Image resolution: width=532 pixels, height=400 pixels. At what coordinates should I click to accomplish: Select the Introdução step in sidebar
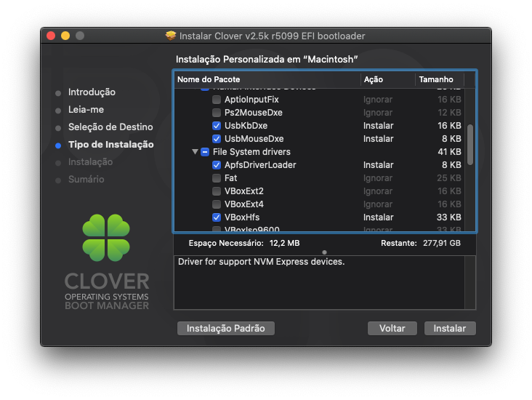click(92, 92)
